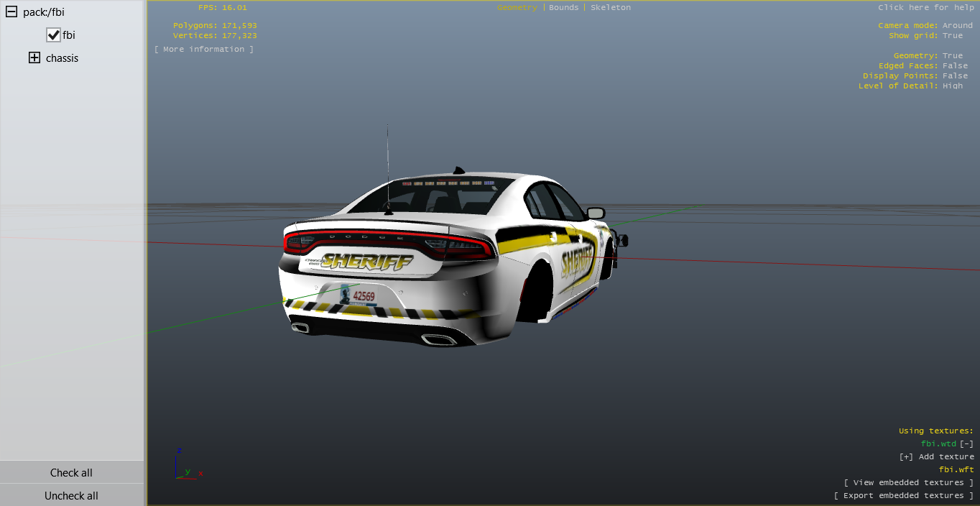Viewport: 980px width, 506px height.
Task: Click the sheriff car model in viewport
Action: coord(445,266)
